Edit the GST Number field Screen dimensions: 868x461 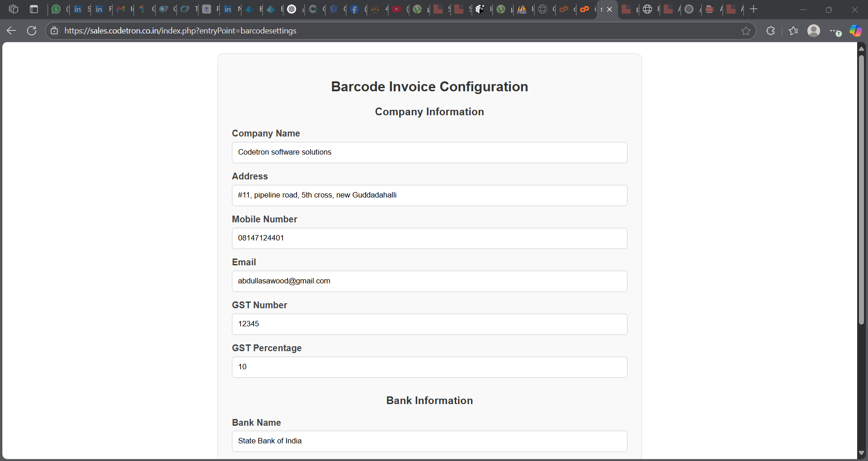coord(429,324)
